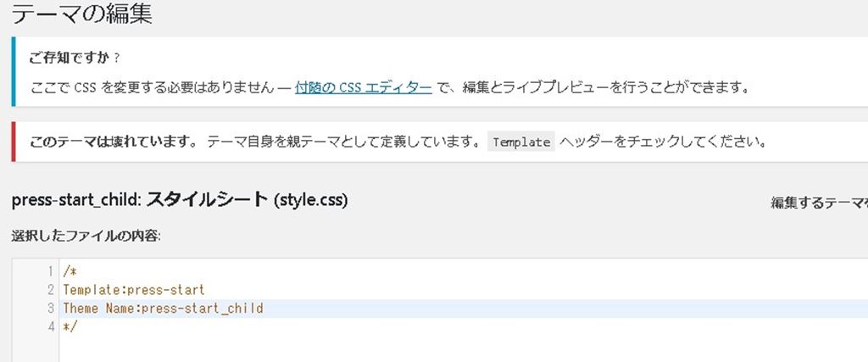
Task: Click "press-start" value in code line 2
Action: coord(165,290)
